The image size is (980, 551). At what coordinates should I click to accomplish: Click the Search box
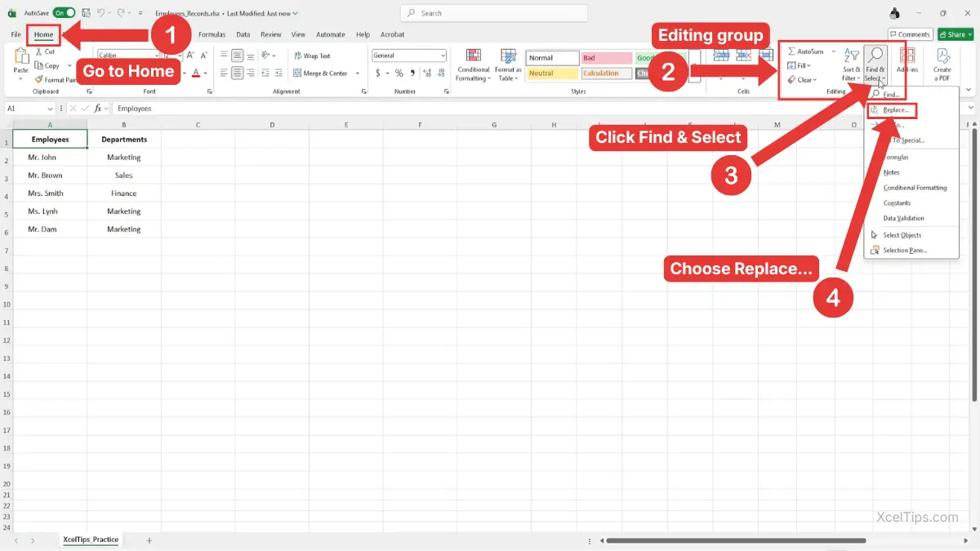(493, 13)
